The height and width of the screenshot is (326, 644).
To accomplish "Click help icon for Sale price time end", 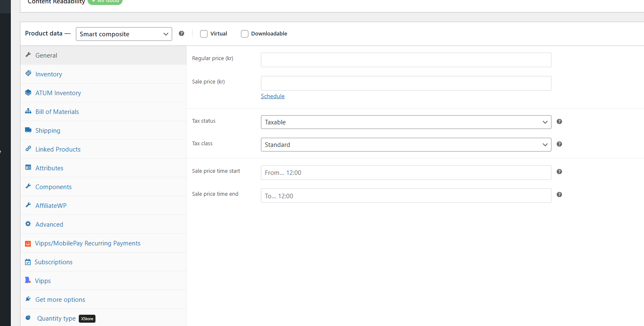I will coord(559,195).
